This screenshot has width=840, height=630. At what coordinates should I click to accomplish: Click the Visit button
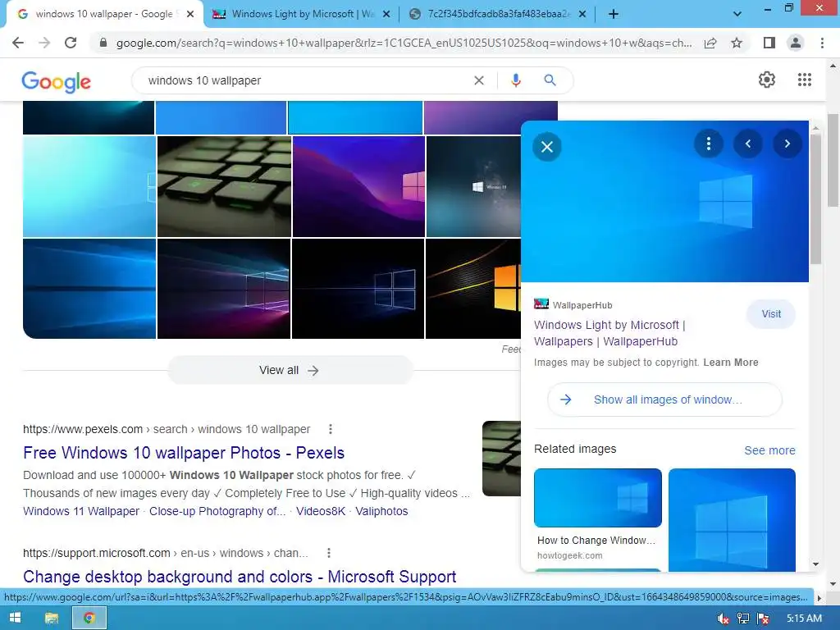(771, 314)
